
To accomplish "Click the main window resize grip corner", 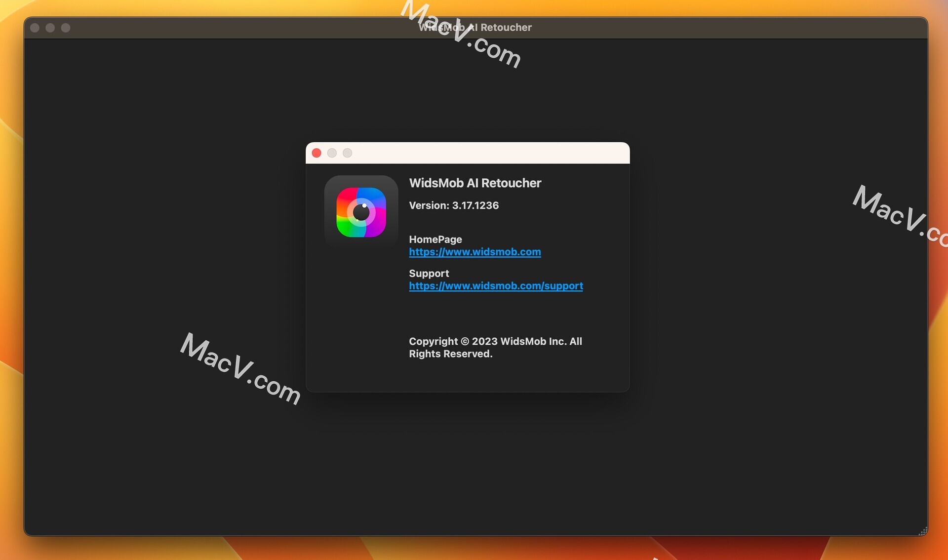I will click(923, 531).
